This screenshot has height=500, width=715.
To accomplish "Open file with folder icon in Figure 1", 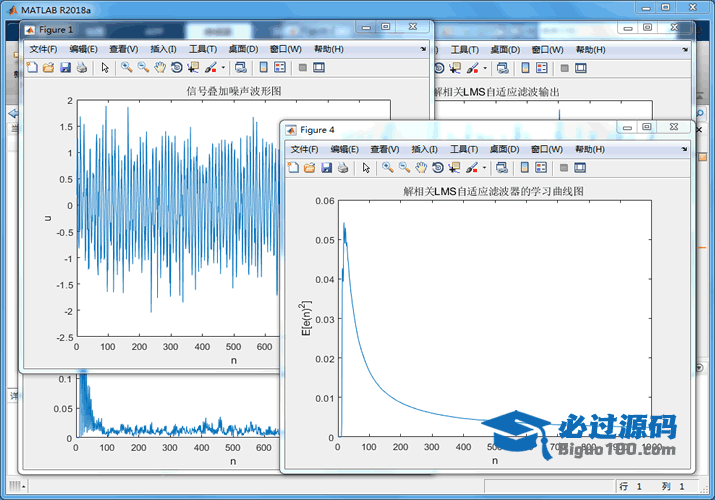I will 47,68.
